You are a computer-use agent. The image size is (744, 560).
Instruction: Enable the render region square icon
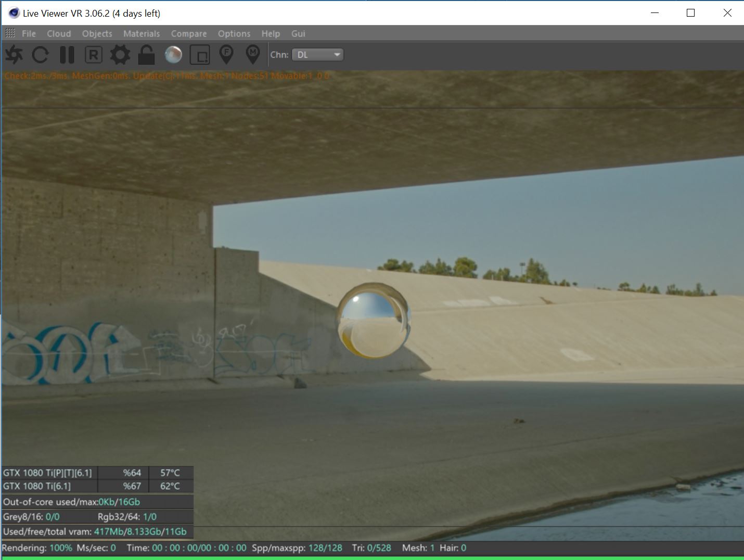tap(200, 55)
